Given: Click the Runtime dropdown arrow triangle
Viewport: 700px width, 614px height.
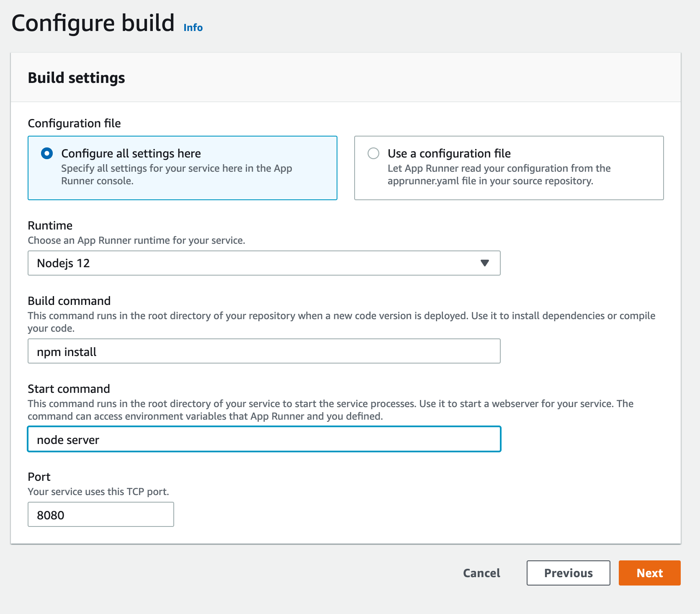Looking at the screenshot, I should pos(485,263).
